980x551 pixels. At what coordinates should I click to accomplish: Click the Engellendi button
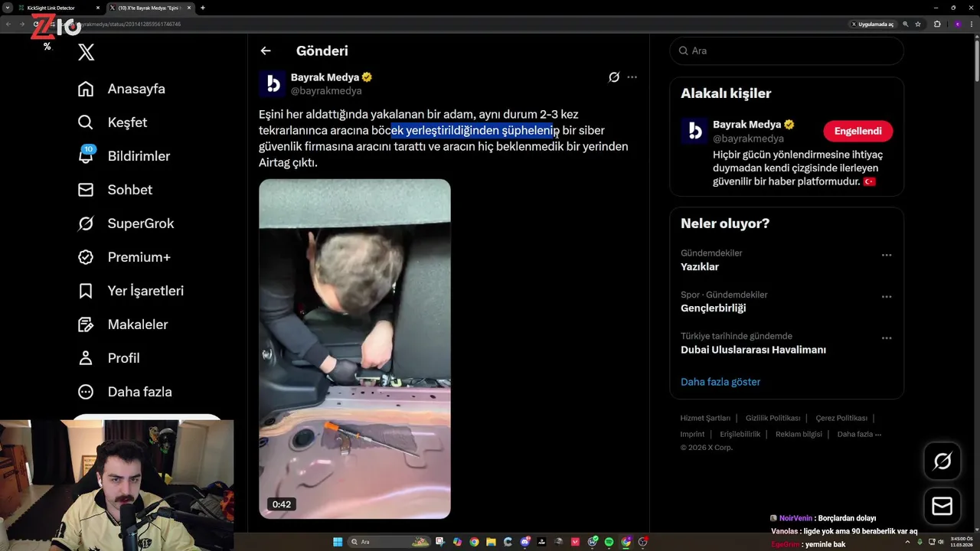(857, 131)
